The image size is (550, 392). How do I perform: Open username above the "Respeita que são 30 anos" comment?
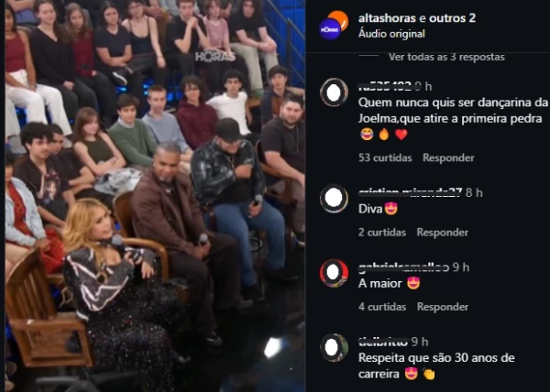(x=384, y=342)
